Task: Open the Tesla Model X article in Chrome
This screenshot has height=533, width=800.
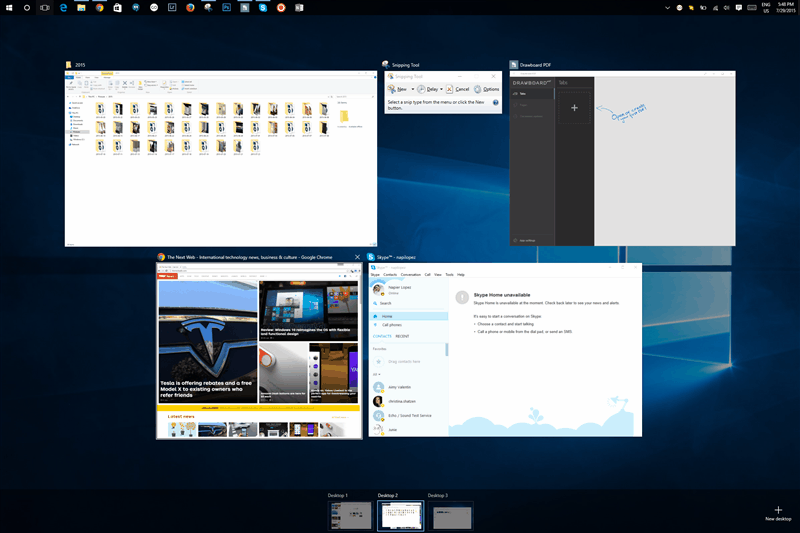Action: point(208,342)
